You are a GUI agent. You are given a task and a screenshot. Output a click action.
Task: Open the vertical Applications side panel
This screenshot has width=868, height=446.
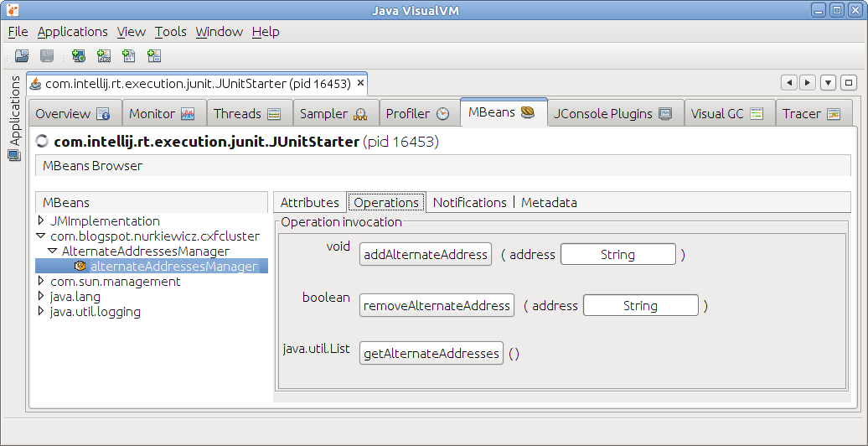(14, 117)
